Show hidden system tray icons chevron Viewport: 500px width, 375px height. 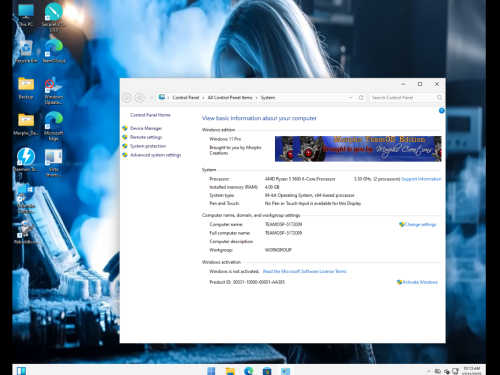428,371
